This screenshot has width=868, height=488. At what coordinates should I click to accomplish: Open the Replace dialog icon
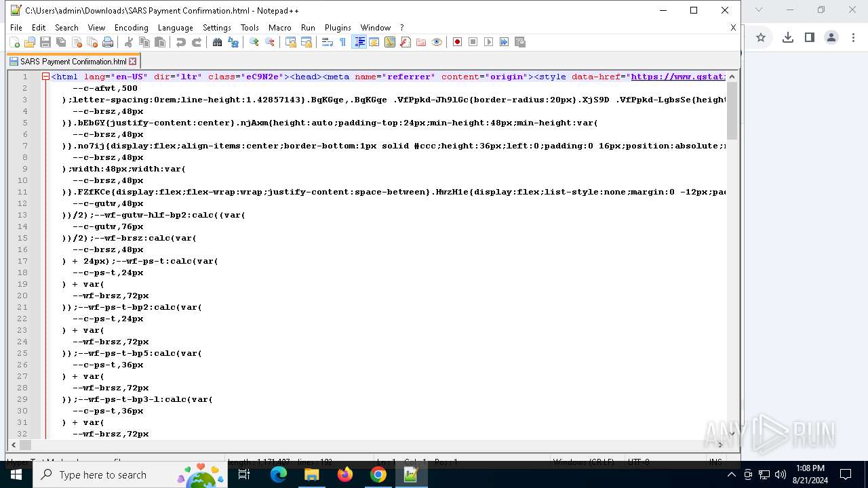click(233, 42)
